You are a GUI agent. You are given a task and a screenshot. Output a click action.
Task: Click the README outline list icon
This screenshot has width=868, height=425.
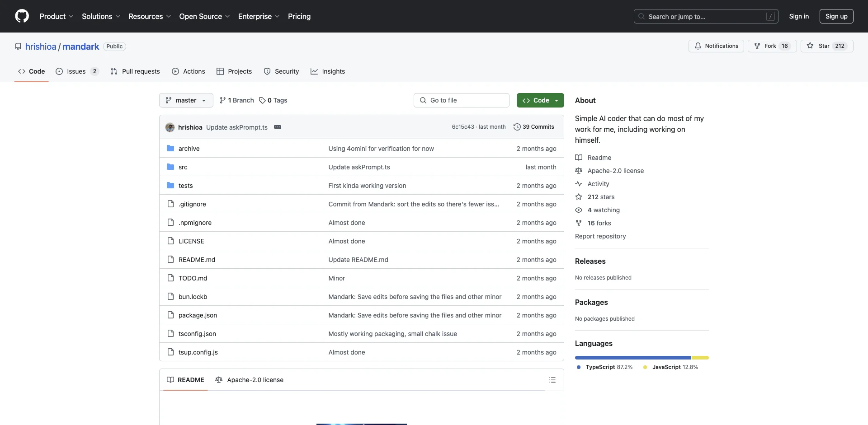point(552,380)
